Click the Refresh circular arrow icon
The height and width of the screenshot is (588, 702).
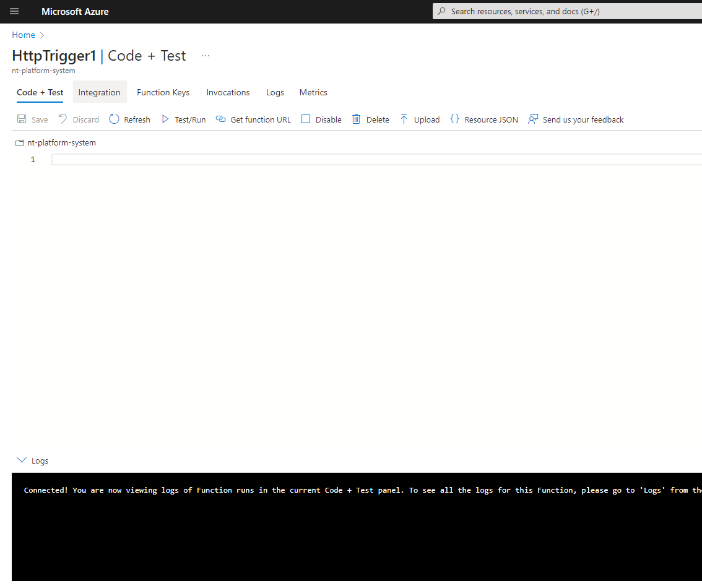pyautogui.click(x=114, y=119)
